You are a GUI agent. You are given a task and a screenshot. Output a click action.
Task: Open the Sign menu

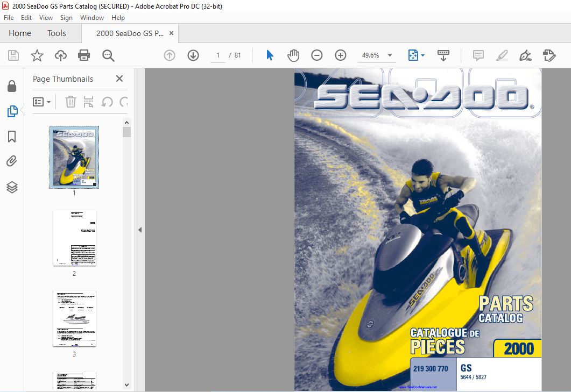66,17
